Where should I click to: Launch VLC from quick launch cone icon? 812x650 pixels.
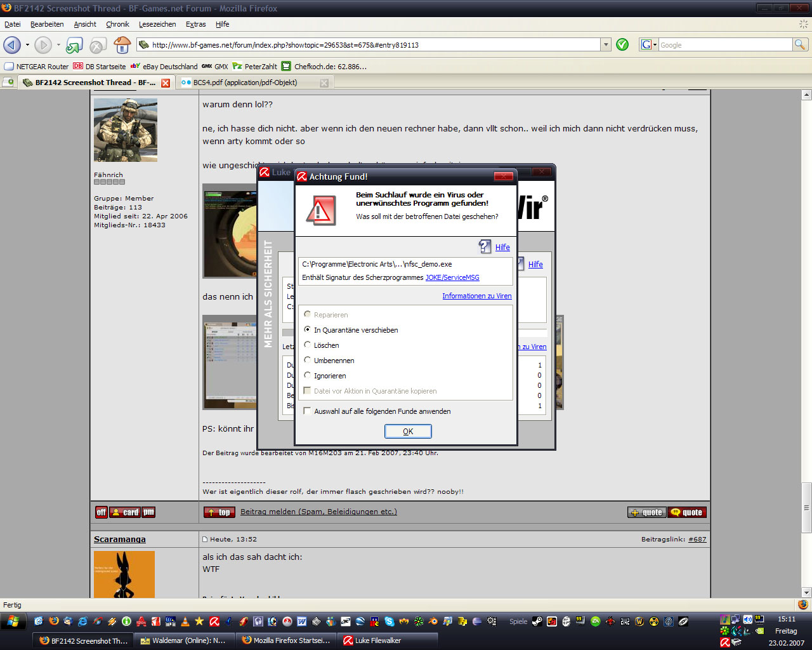pyautogui.click(x=185, y=621)
